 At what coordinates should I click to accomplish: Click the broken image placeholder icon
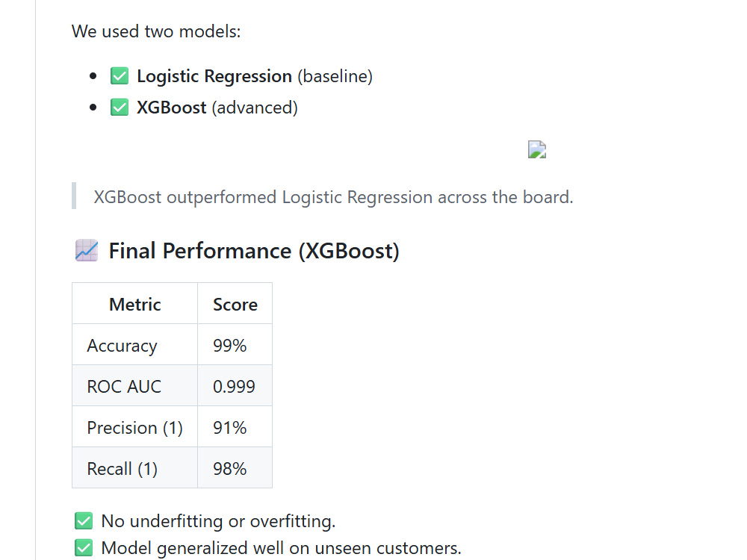[x=537, y=149]
